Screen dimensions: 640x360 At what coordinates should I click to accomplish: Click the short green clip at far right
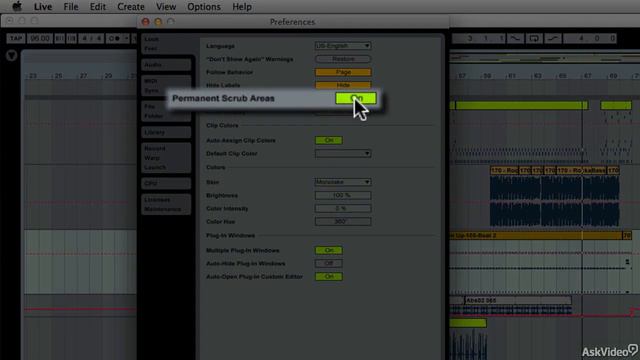point(616,106)
